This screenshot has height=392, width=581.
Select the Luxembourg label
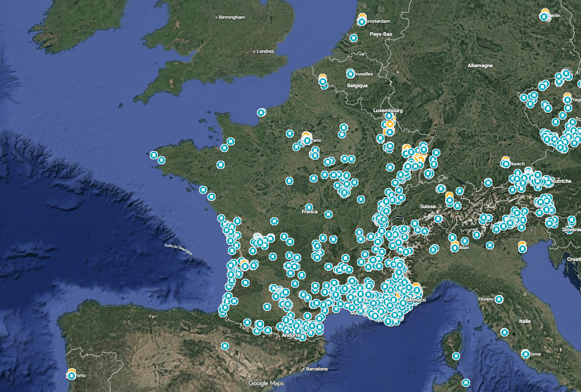point(388,110)
